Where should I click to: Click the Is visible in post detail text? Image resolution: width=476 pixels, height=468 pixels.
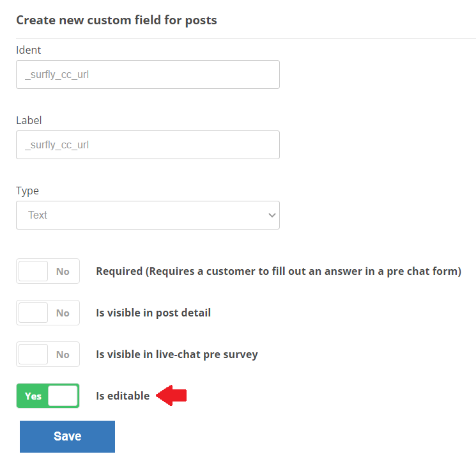(153, 313)
